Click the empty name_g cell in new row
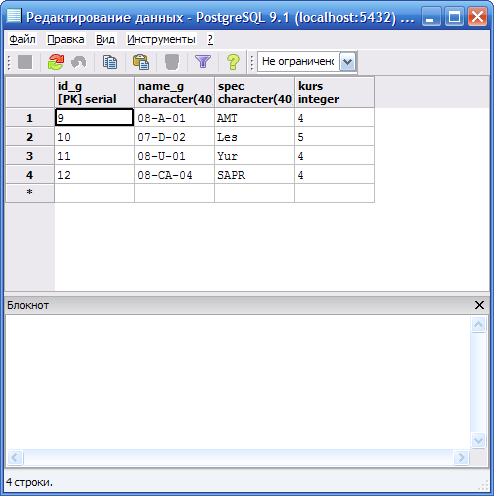Image resolution: width=494 pixels, height=496 pixels. point(175,193)
